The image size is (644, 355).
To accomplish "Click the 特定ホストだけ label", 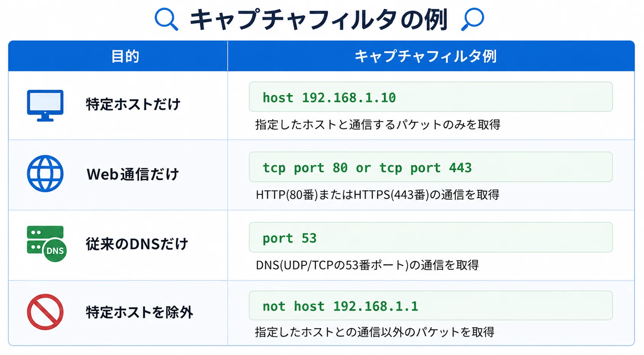I will click(x=133, y=104).
